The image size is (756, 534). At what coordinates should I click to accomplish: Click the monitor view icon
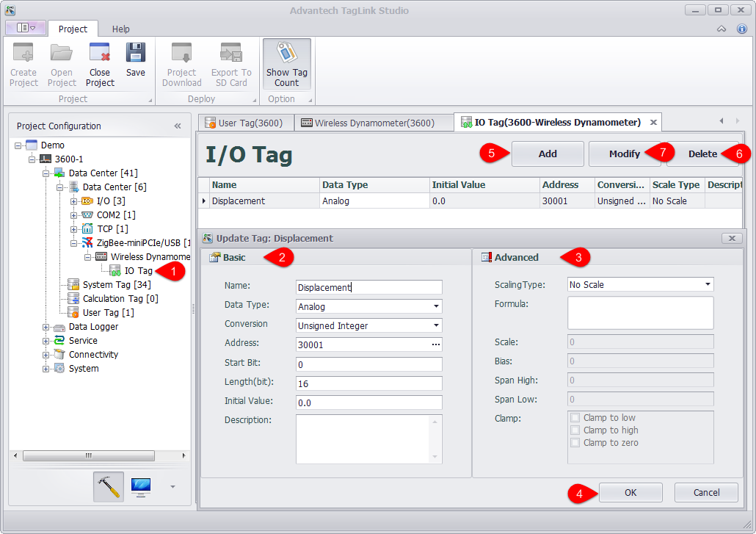pyautogui.click(x=141, y=486)
